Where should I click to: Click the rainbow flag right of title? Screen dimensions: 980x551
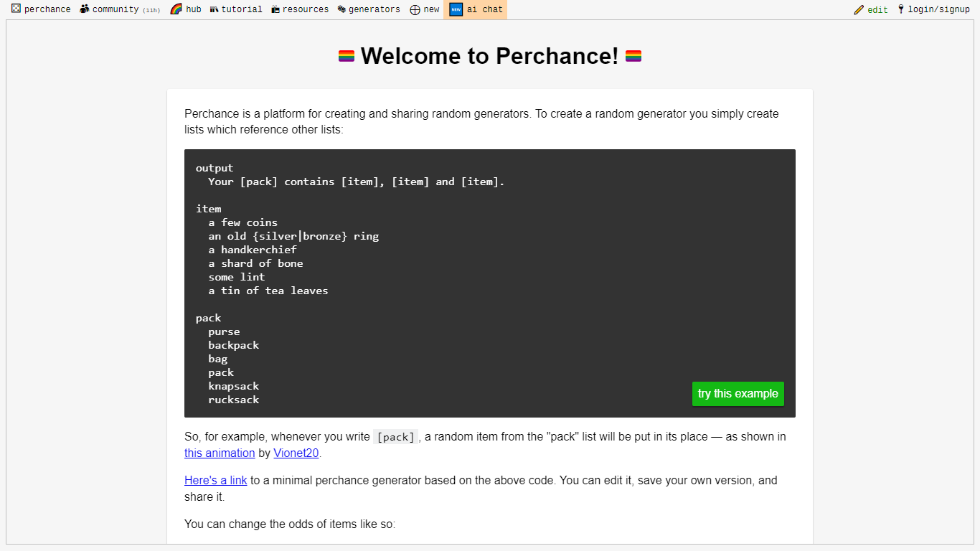click(633, 56)
